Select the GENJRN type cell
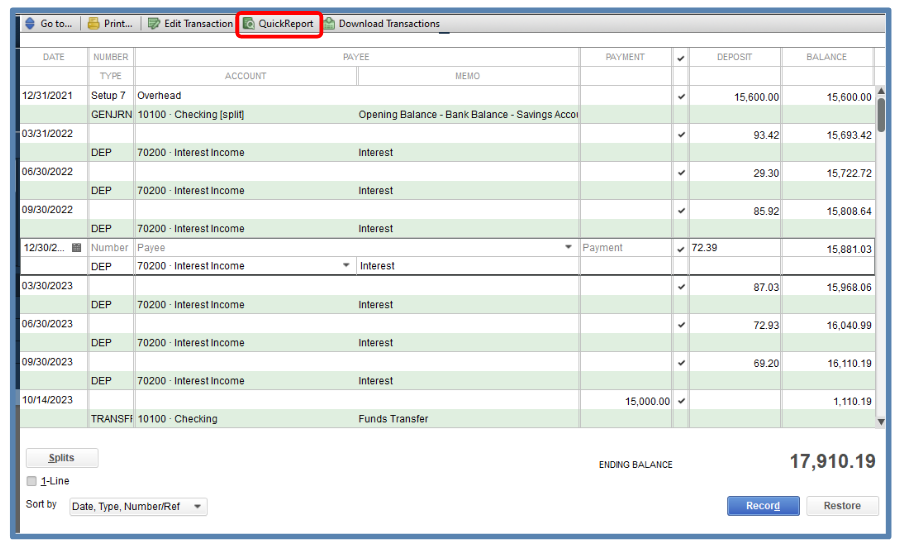The height and width of the screenshot is (546, 901). point(110,114)
